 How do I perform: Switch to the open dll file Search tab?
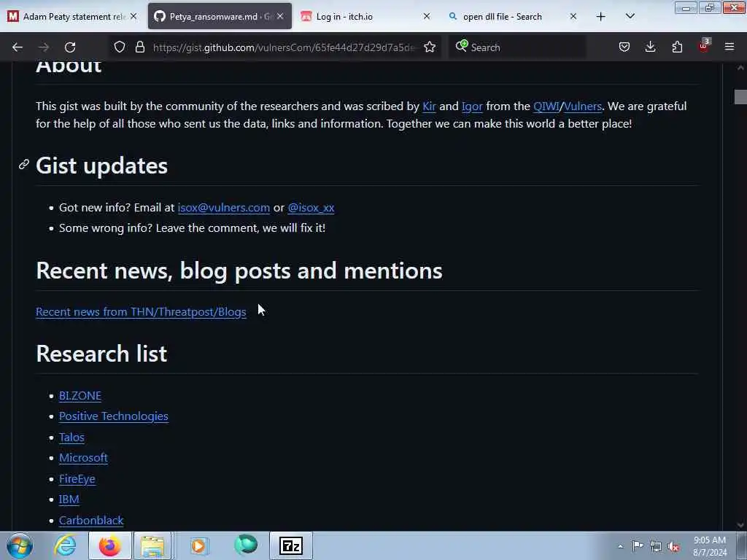pyautogui.click(x=512, y=16)
